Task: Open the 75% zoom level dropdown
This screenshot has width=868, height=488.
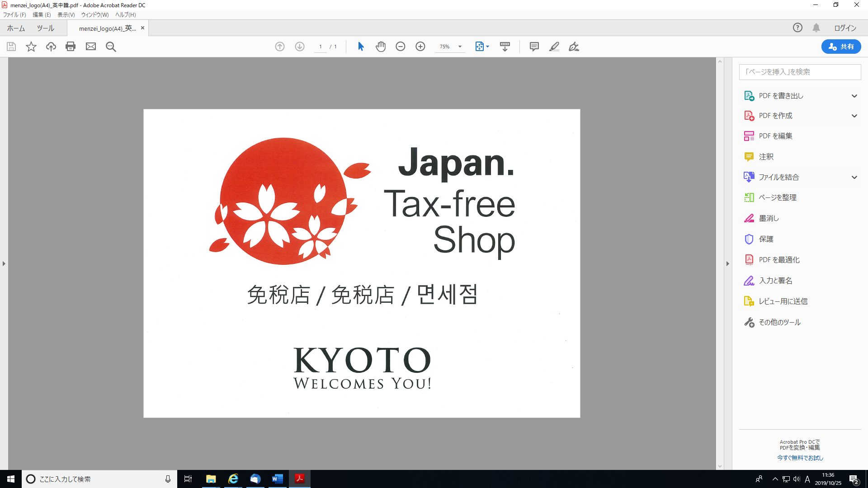Action: (460, 47)
